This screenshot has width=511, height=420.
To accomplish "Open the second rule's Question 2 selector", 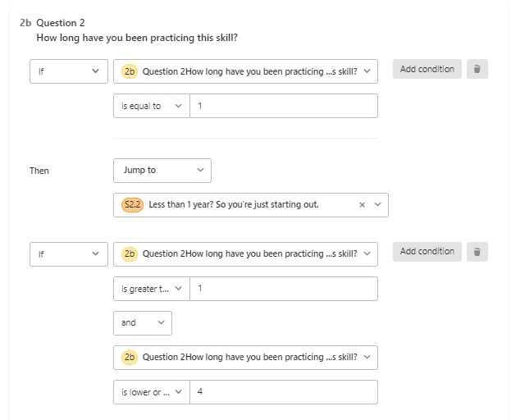I will pos(246,254).
